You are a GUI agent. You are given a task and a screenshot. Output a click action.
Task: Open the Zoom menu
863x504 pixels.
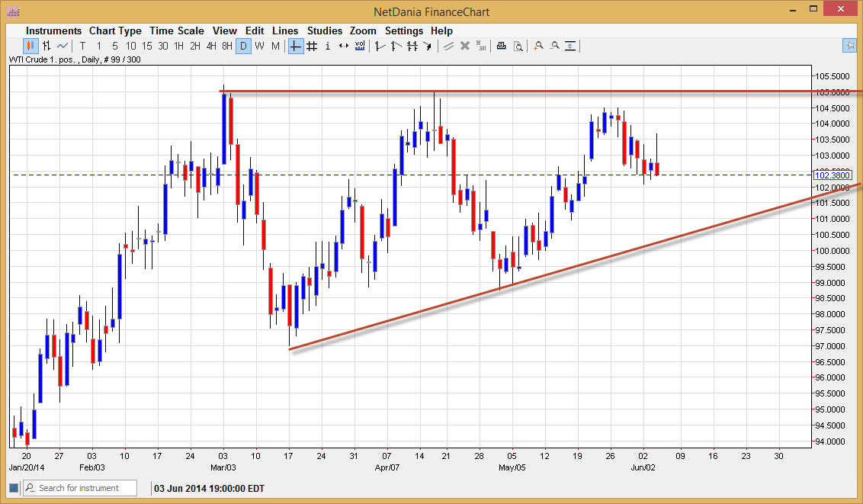[363, 30]
